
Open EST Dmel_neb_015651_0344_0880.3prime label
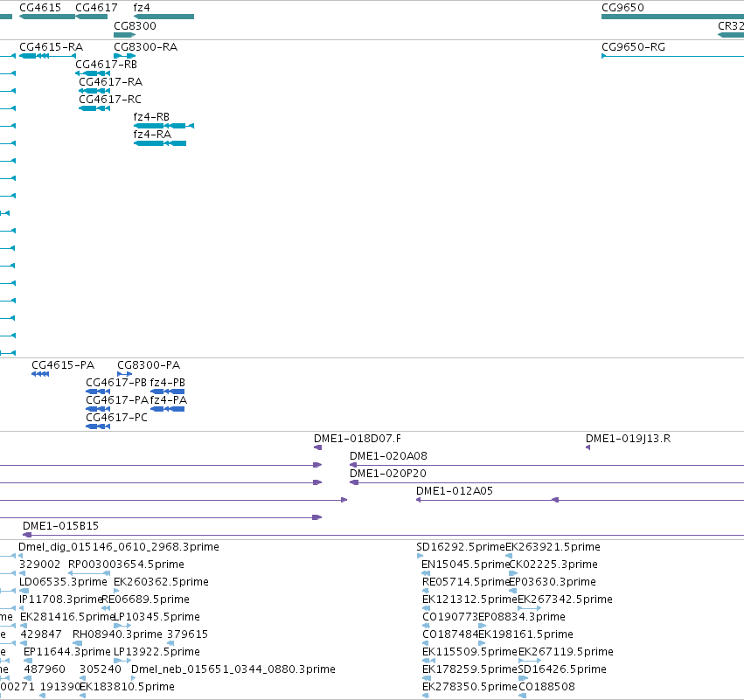coord(233,669)
